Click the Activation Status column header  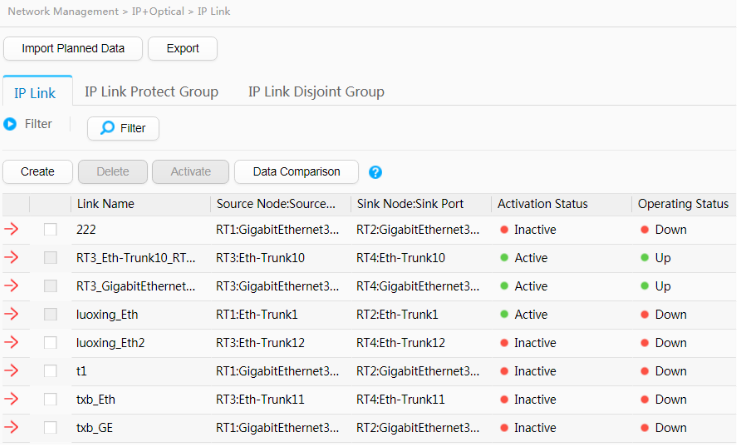click(x=543, y=204)
